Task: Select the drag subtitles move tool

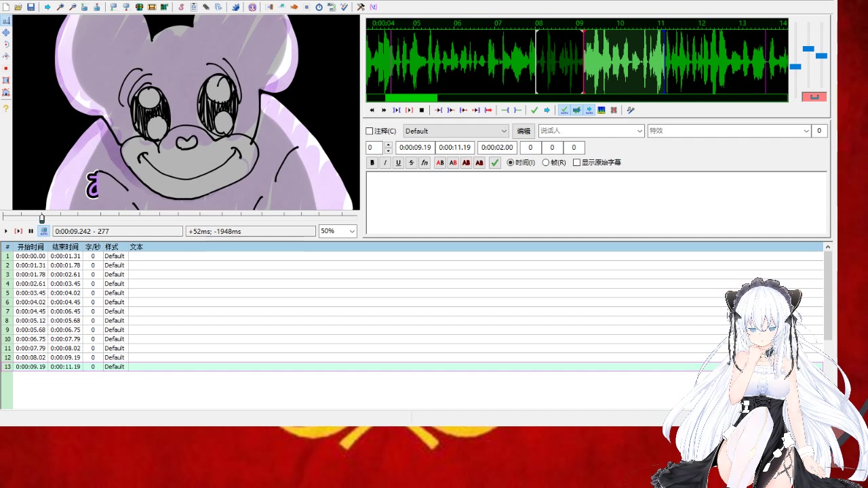Action: coord(6,32)
